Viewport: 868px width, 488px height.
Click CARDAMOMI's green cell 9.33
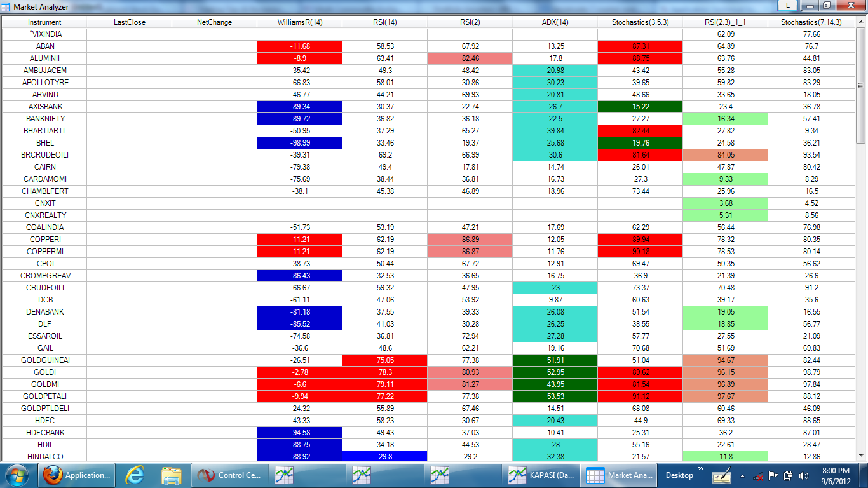tap(726, 179)
